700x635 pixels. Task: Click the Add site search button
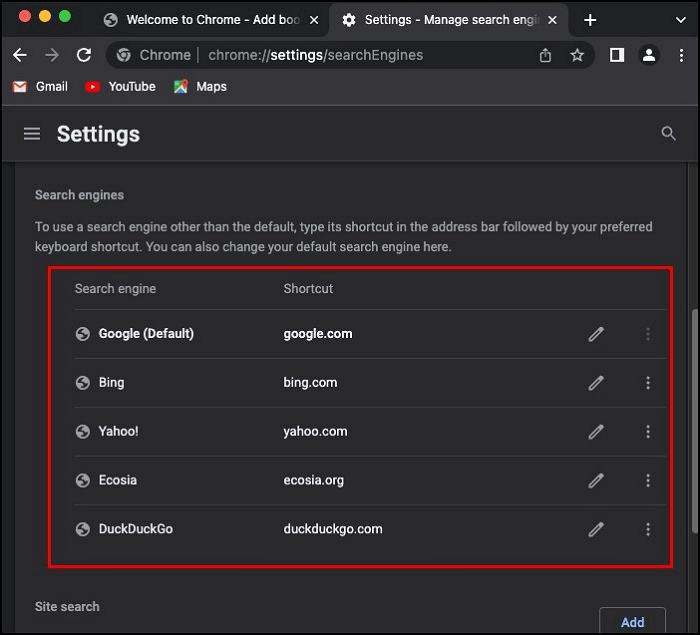(x=632, y=621)
